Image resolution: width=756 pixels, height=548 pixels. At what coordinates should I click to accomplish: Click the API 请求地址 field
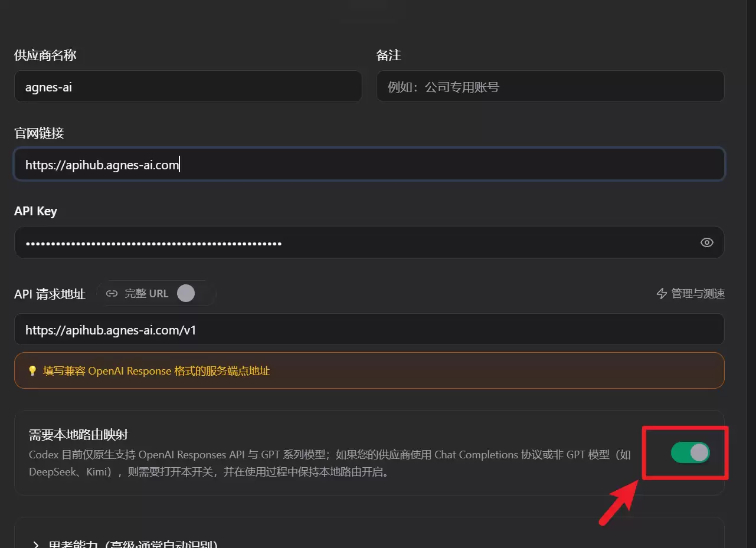tap(369, 329)
